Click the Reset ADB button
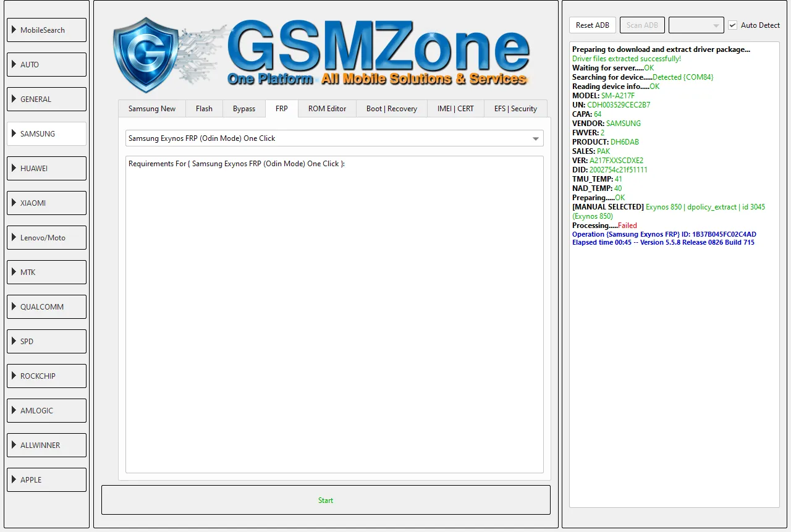The height and width of the screenshot is (532, 791). click(593, 25)
